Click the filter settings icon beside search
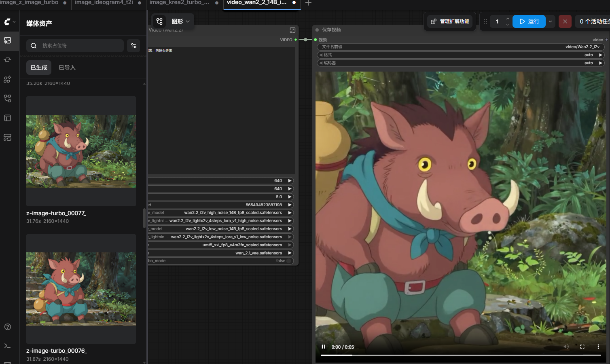610x364 pixels. pyautogui.click(x=133, y=46)
